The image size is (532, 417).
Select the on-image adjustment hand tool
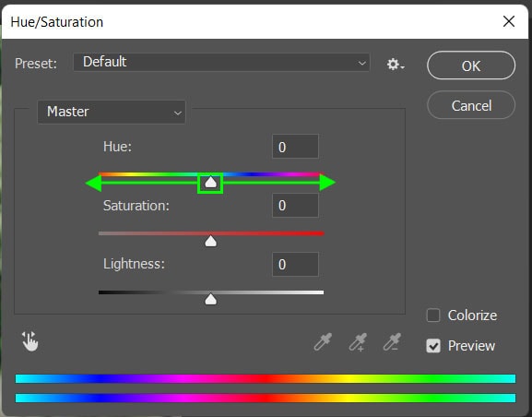point(30,341)
